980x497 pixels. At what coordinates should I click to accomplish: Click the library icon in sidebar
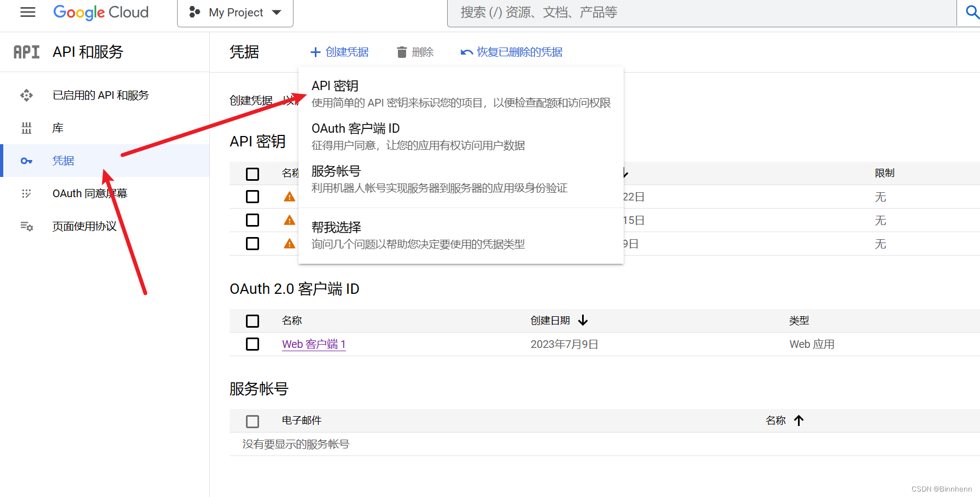coord(26,128)
